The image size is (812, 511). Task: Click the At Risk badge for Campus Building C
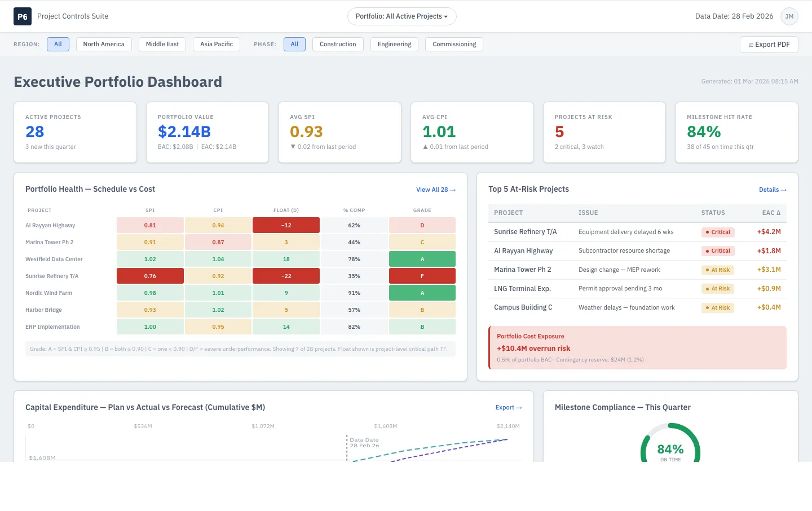click(718, 308)
